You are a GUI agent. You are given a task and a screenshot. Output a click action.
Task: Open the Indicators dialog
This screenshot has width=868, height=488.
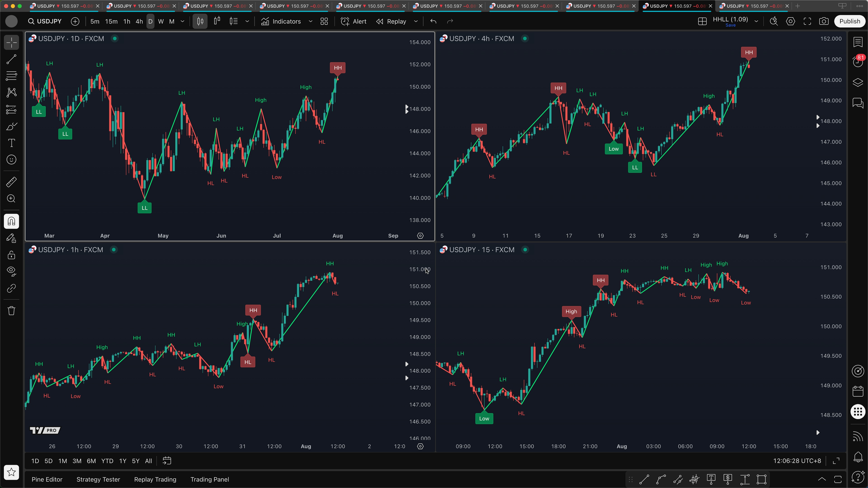click(x=281, y=21)
